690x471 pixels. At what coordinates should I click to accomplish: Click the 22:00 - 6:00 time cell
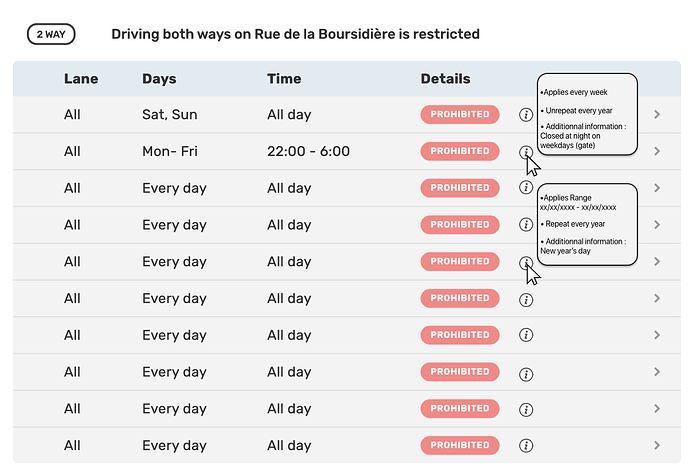pos(308,151)
